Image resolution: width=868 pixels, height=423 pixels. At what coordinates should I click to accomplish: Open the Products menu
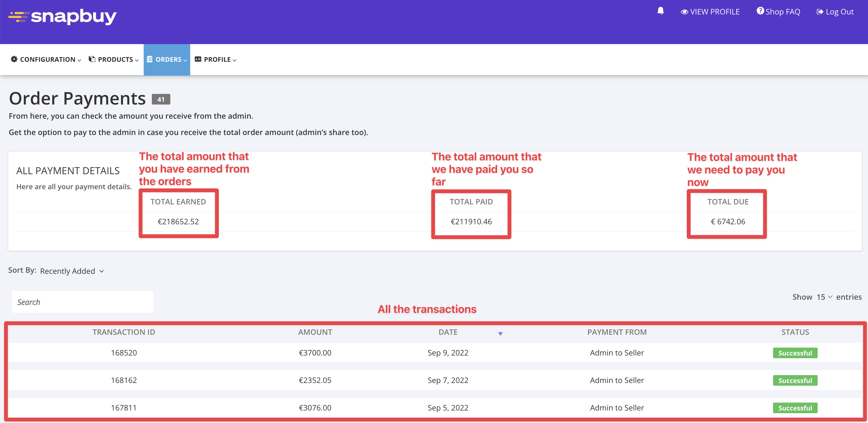[115, 59]
